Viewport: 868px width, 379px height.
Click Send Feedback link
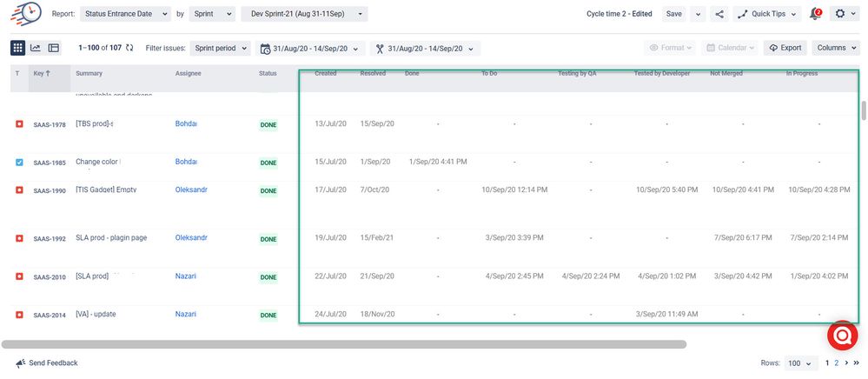click(47, 363)
